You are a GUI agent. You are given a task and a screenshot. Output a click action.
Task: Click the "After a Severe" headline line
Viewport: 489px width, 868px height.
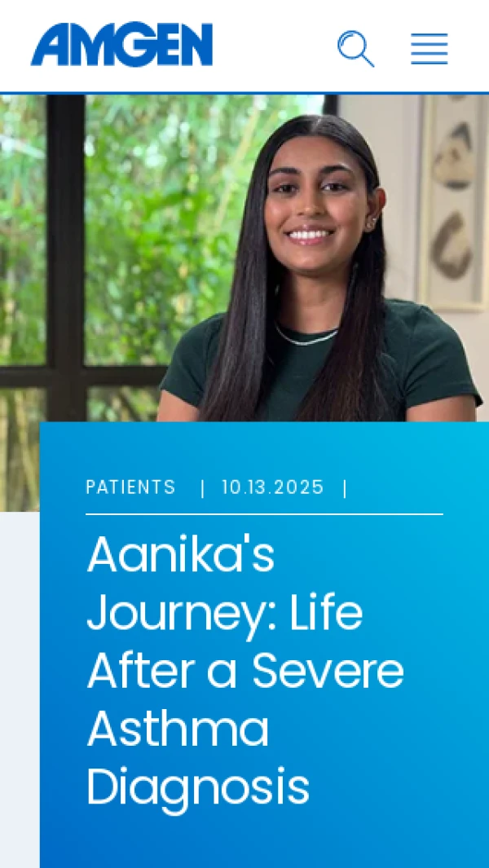click(x=245, y=671)
